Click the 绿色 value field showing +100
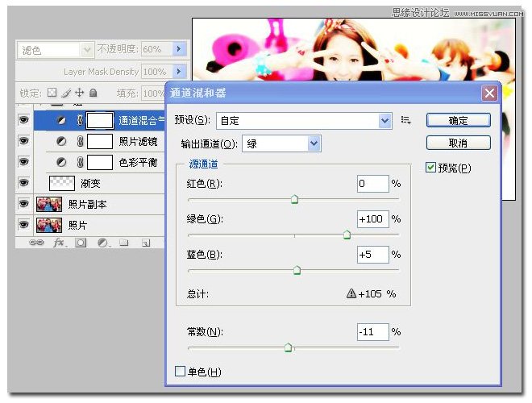 tap(372, 219)
